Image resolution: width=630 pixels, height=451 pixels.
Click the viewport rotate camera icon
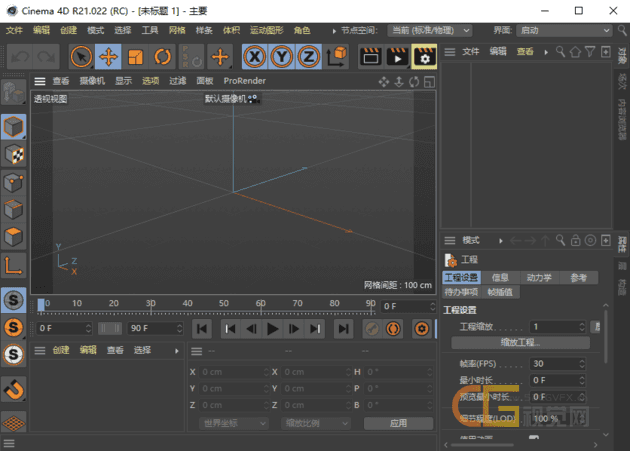[x=414, y=82]
